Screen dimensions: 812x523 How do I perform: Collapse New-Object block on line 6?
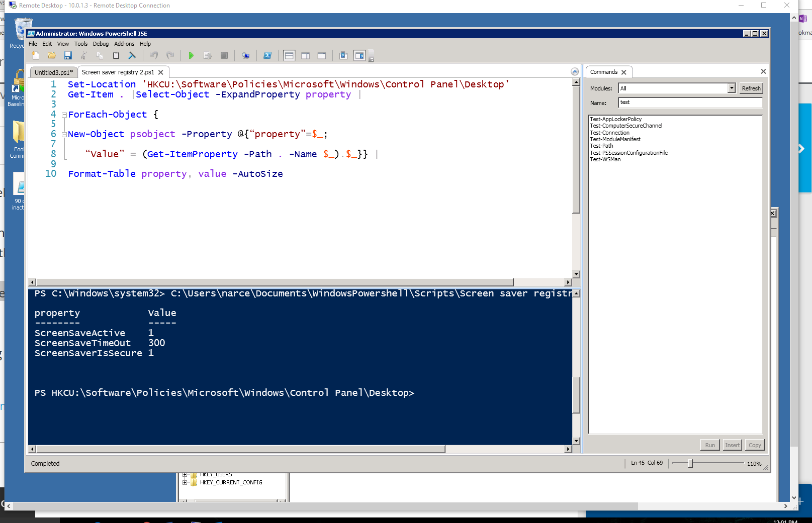pos(64,135)
